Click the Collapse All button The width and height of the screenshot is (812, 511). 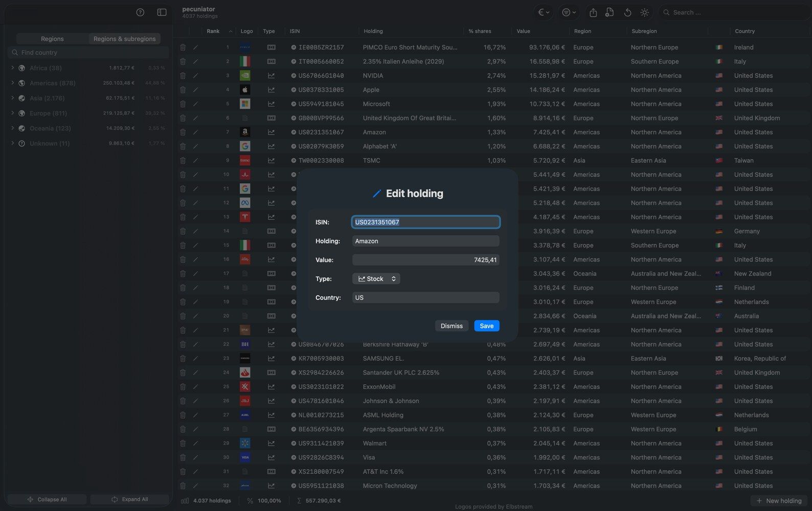tap(47, 500)
